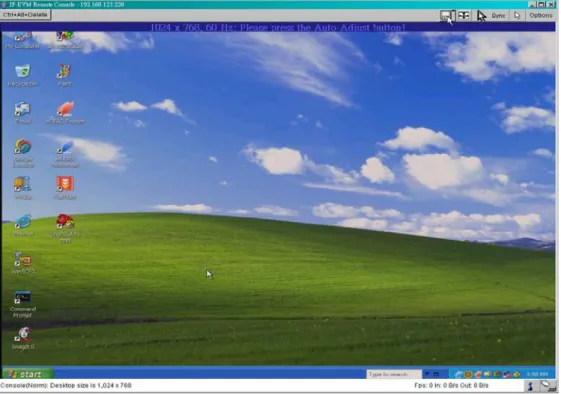Click the two-monitor icon in the console toolbar
Image resolution: width=561 pixels, height=394 pixels.
[464, 15]
